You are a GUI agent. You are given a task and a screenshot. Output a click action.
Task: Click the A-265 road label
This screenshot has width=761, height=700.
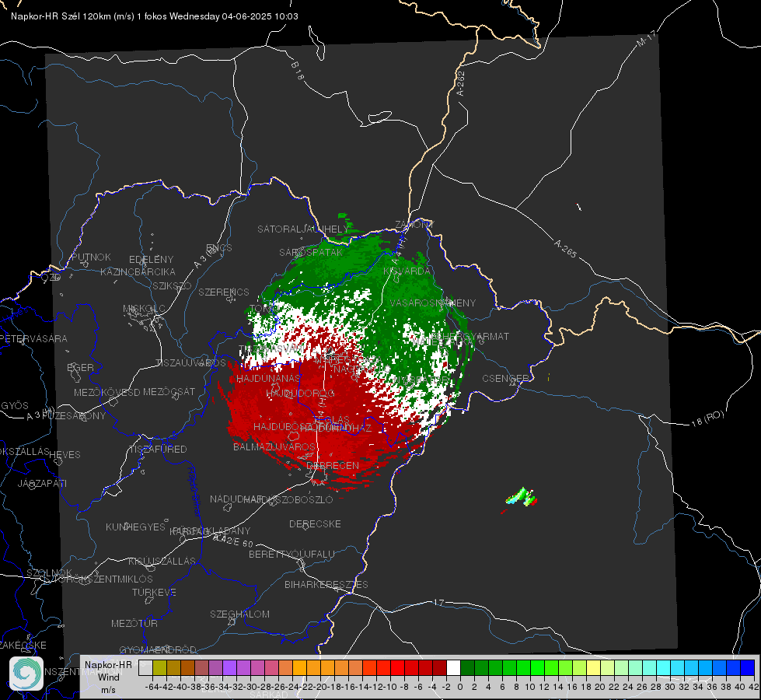(x=565, y=249)
